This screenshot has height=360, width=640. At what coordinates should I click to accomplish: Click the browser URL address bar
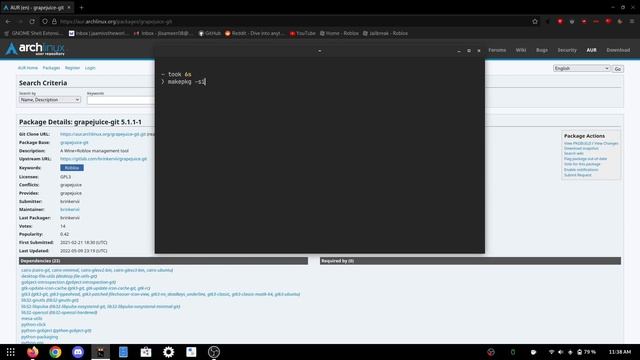click(x=286, y=21)
